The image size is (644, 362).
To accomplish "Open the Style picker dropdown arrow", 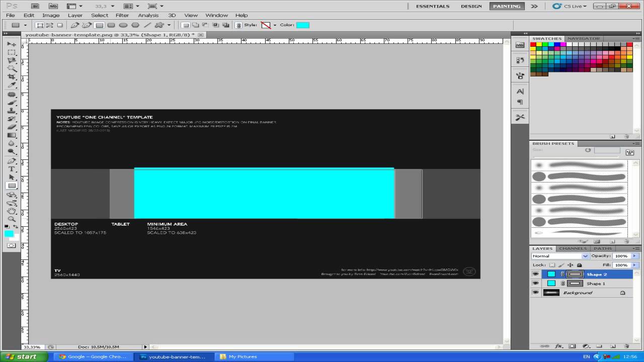I will 275,25.
